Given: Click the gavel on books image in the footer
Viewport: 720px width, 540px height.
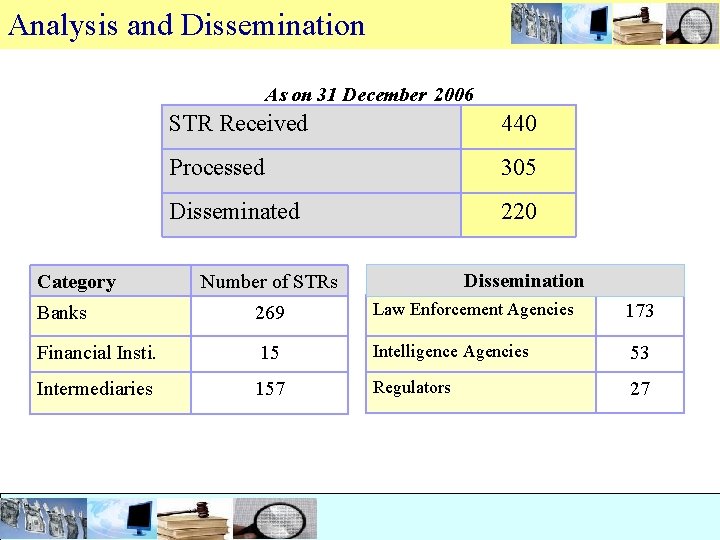Looking at the screenshot, I should click(x=195, y=518).
